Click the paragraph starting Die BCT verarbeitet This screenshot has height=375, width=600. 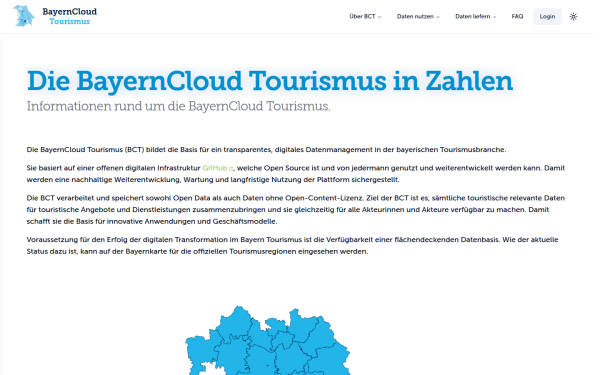(x=295, y=209)
